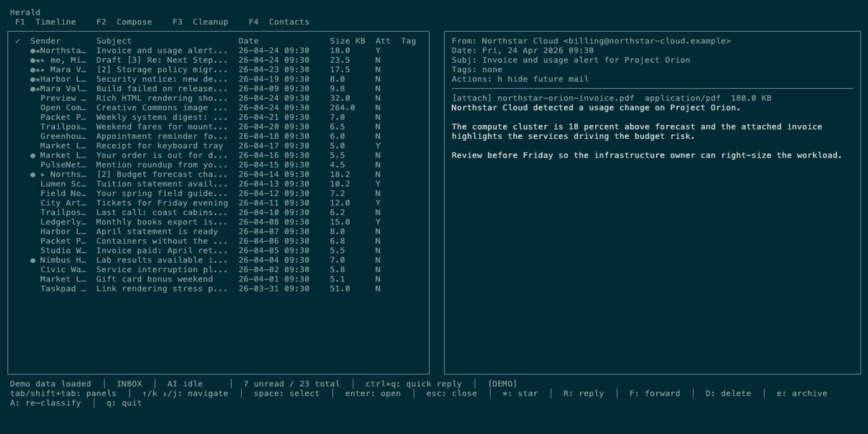
Task: Select the 'Tickets for Friday evening' message
Action: [218, 203]
